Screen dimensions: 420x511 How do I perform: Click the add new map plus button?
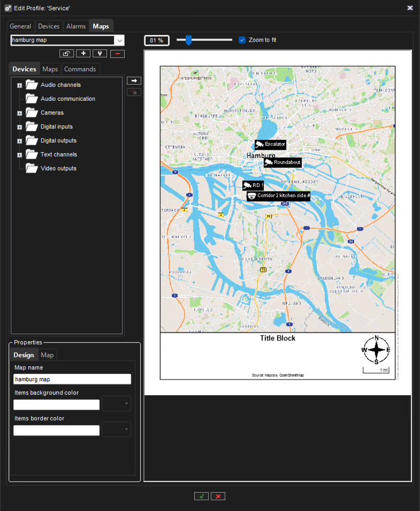(83, 54)
